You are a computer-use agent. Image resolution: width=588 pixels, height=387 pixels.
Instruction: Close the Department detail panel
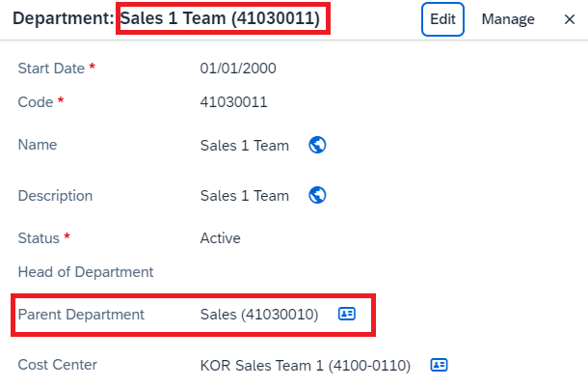coord(570,19)
